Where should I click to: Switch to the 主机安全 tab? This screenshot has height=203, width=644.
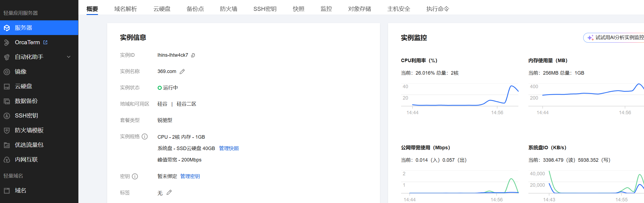point(399,9)
